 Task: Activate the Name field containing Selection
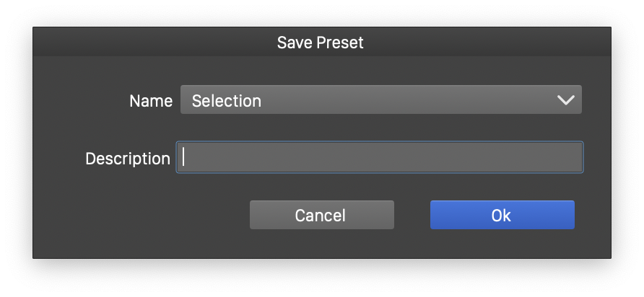tap(380, 100)
